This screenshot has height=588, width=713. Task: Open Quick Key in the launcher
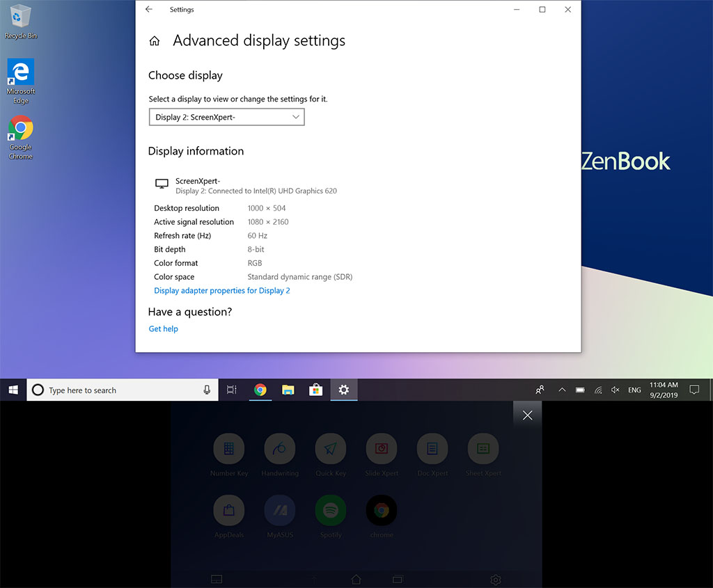pos(331,455)
